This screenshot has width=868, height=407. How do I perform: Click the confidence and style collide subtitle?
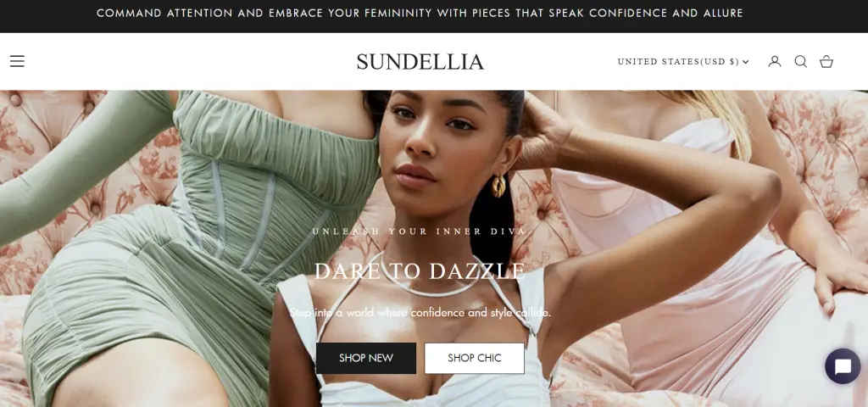420,312
